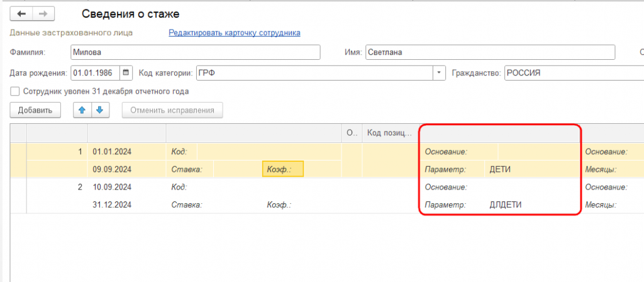This screenshot has width=644, height=282.
Task: Toggle 'Сотрудник уволен 31 декабря' checkbox
Action: [15, 91]
